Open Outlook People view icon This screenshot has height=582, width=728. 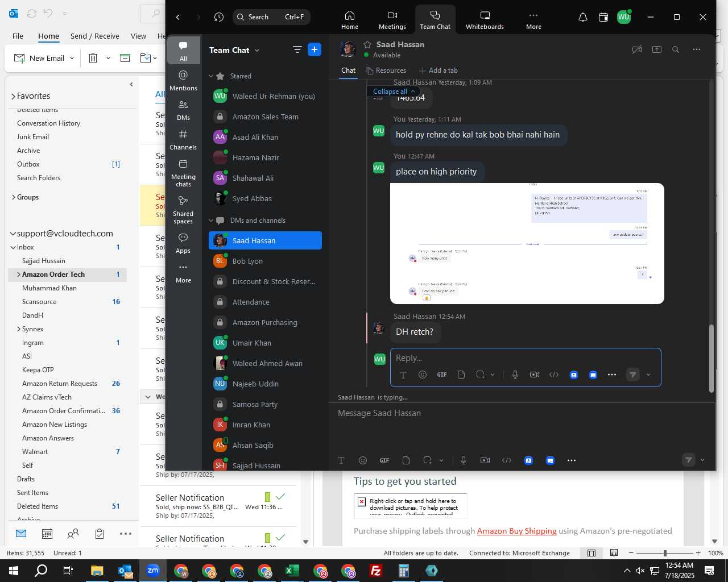[73, 534]
